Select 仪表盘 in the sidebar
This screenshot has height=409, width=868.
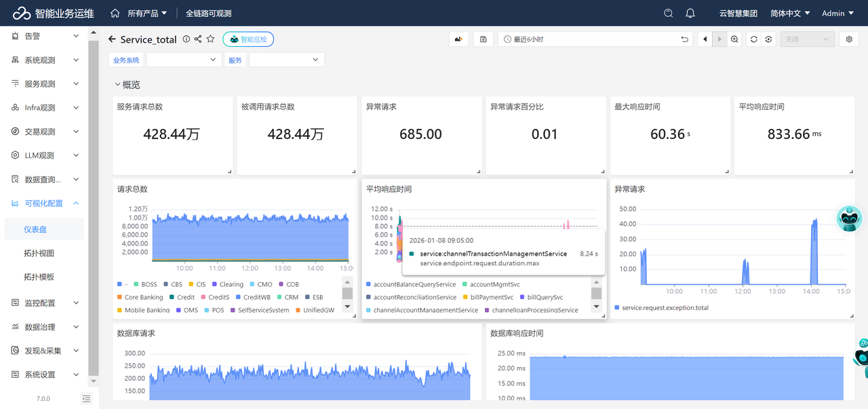[35, 229]
